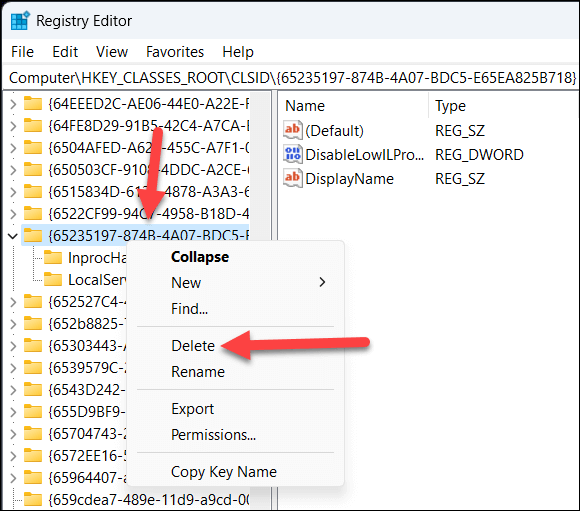Viewport: 580px width, 511px height.
Task: Open the View menu
Action: (112, 52)
